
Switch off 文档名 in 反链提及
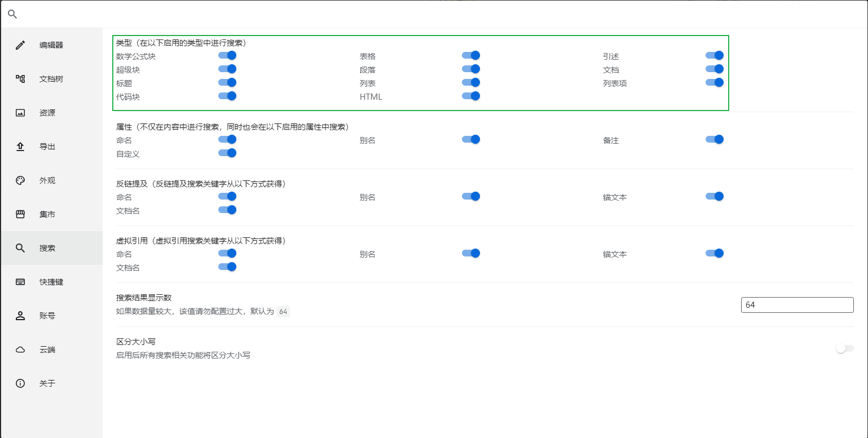point(227,210)
